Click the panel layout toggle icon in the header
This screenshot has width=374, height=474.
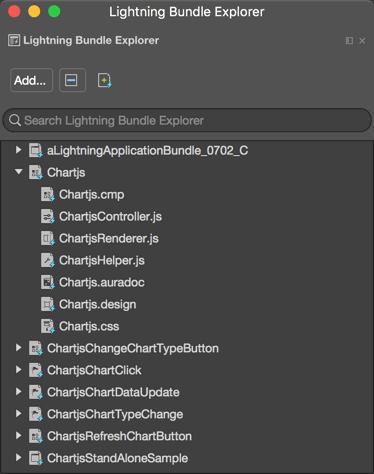(x=349, y=41)
